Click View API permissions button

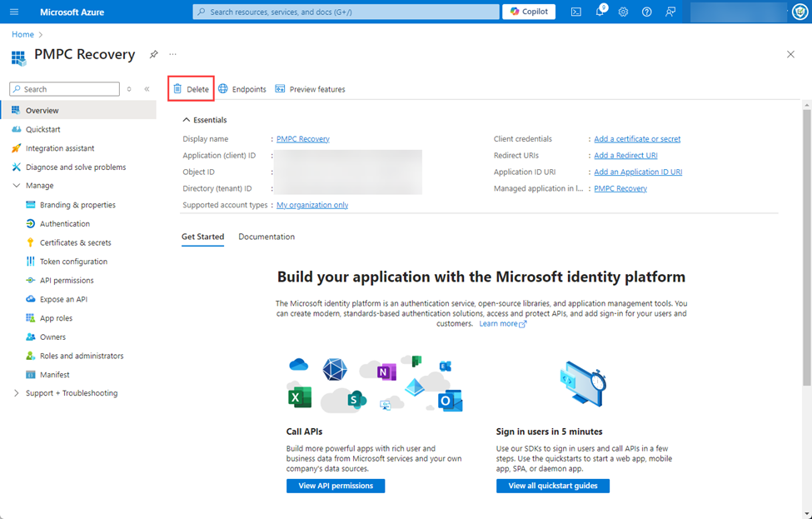[x=336, y=486]
